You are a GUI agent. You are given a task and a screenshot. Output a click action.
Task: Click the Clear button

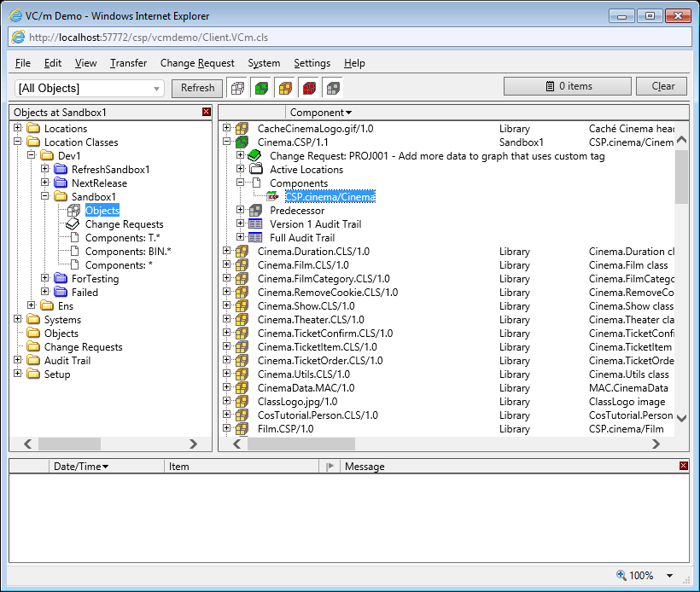(662, 86)
